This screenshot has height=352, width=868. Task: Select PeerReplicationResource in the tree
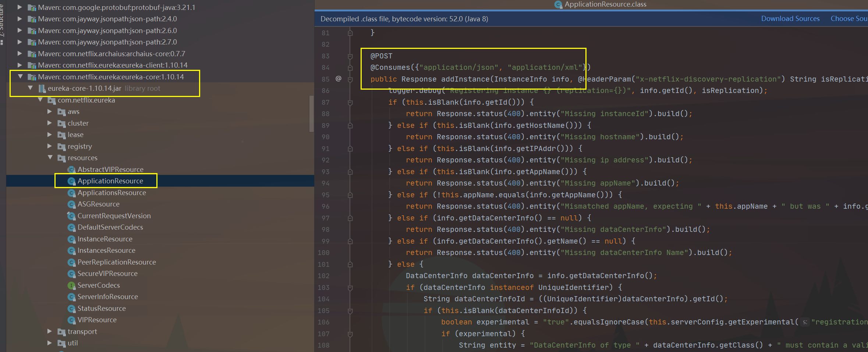(x=117, y=262)
